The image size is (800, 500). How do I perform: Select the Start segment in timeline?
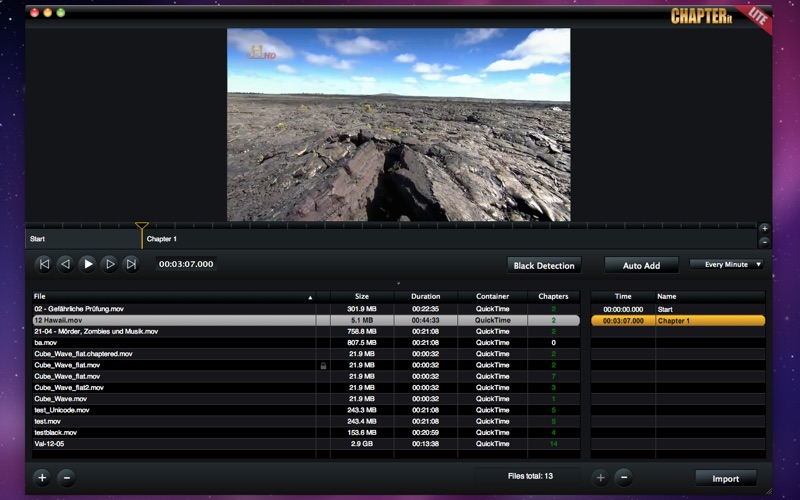point(83,239)
